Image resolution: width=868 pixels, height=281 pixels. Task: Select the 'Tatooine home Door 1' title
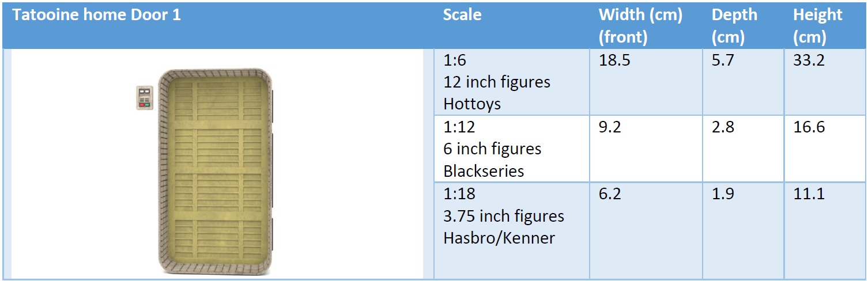(x=97, y=15)
